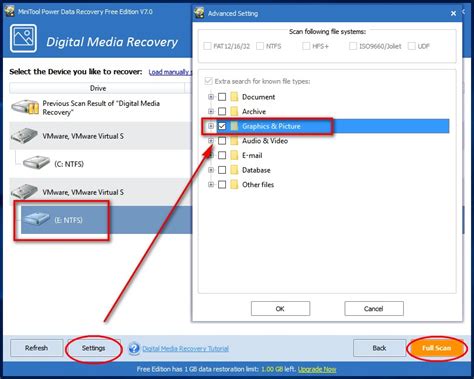Click the Upgrade Now link
This screenshot has height=379, width=474.
point(317,369)
